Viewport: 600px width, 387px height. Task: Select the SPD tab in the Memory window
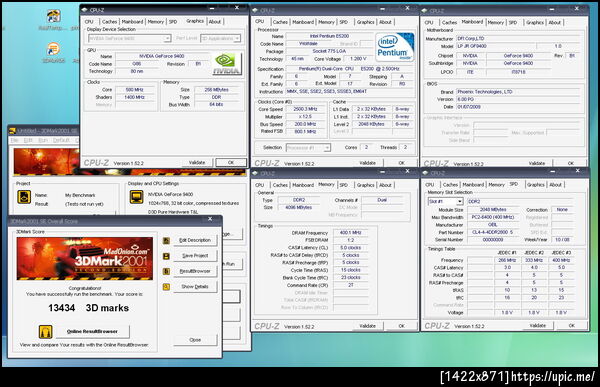click(344, 185)
